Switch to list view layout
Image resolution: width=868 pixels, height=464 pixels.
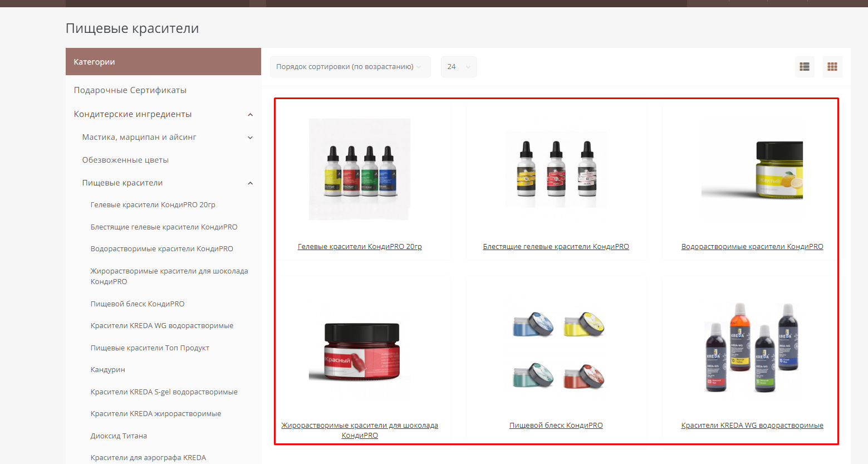(x=804, y=67)
